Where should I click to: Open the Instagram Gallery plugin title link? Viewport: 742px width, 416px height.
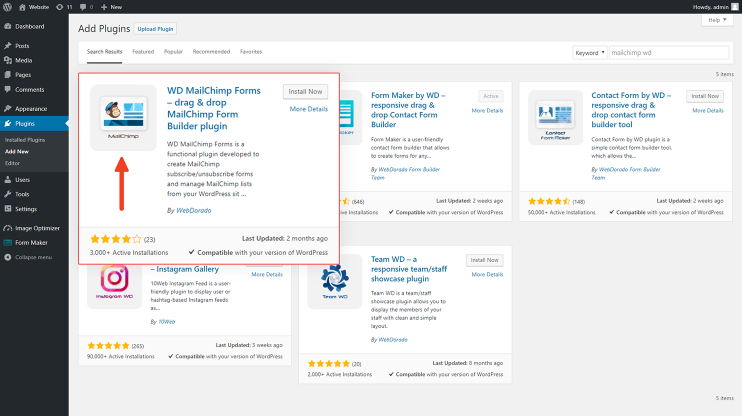[x=185, y=269]
